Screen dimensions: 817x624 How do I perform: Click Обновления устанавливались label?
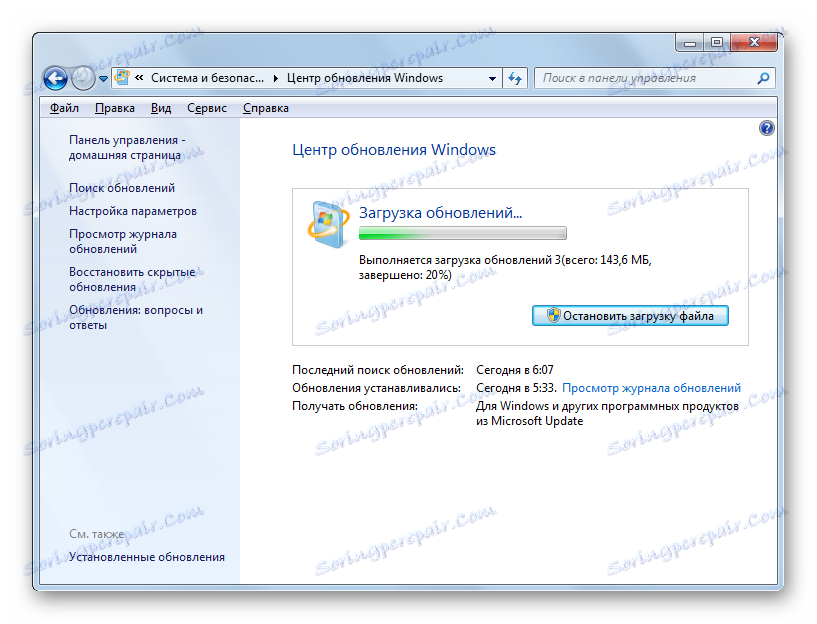[376, 388]
